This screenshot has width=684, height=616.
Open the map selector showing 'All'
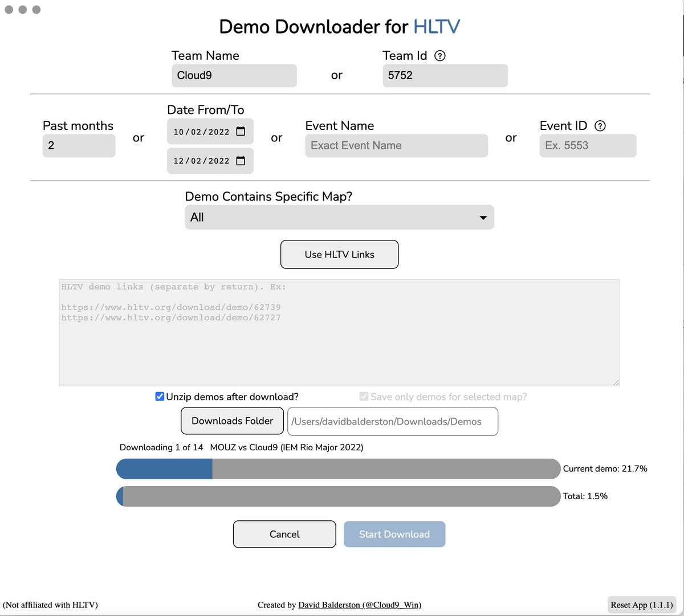click(x=339, y=217)
